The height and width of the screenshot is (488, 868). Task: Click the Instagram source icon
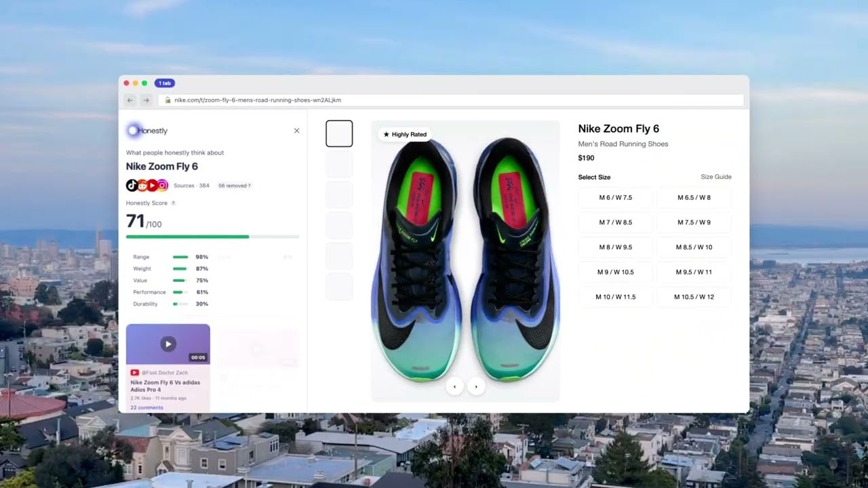point(162,185)
